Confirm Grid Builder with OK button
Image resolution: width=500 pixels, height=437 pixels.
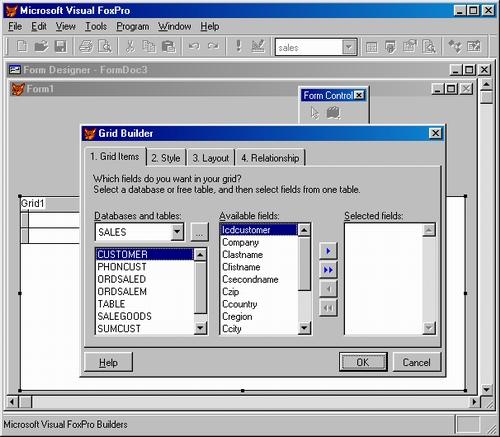click(x=363, y=362)
